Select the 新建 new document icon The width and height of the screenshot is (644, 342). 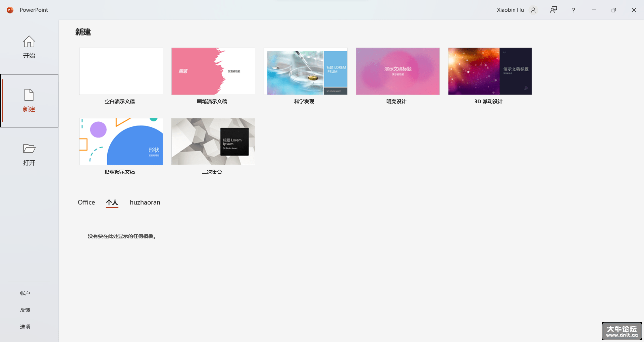(29, 95)
